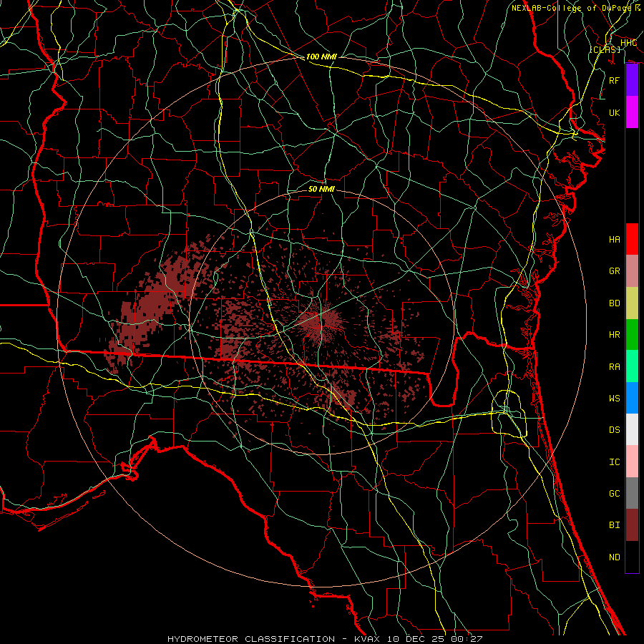Select the BD yellow legend swatch
Screen dimensions: 644x644
(x=632, y=303)
